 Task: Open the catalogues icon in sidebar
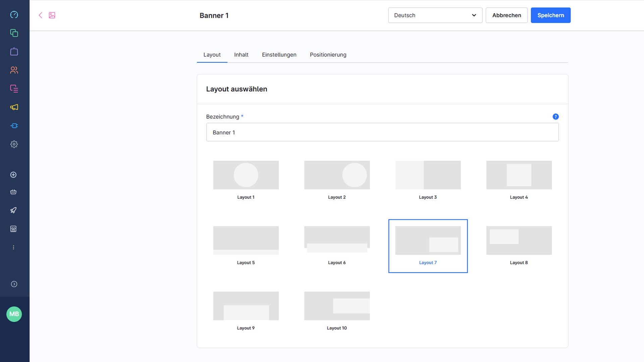pyautogui.click(x=14, y=33)
